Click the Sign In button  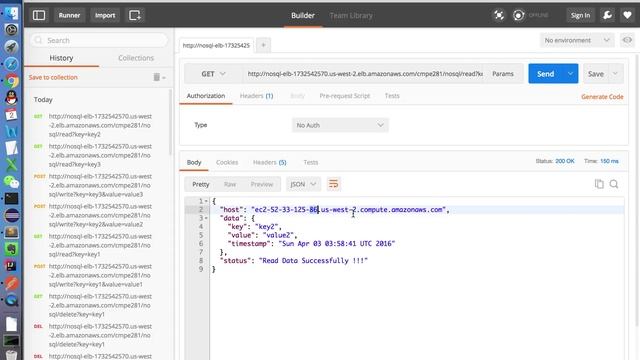pos(580,16)
